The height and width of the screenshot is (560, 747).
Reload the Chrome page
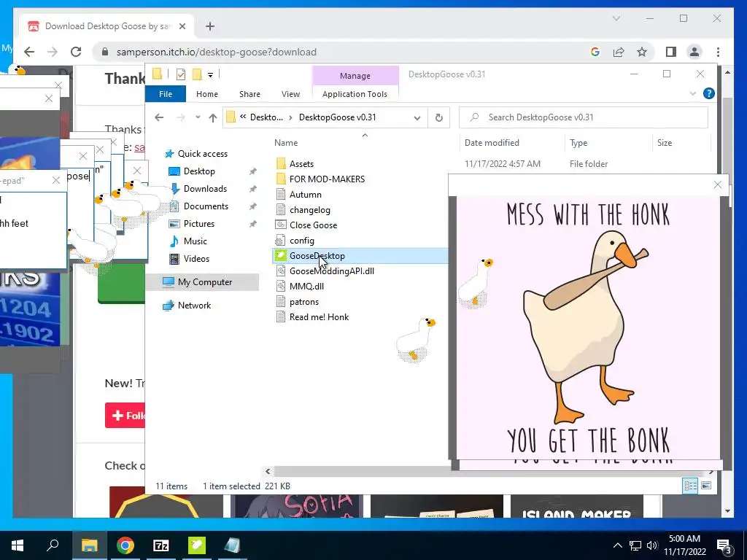click(x=76, y=52)
